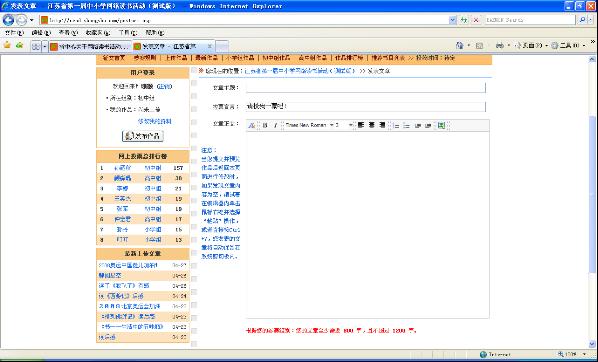This screenshot has height=362, width=598.
Task: Click the printer icon in command bar
Action: (500, 46)
